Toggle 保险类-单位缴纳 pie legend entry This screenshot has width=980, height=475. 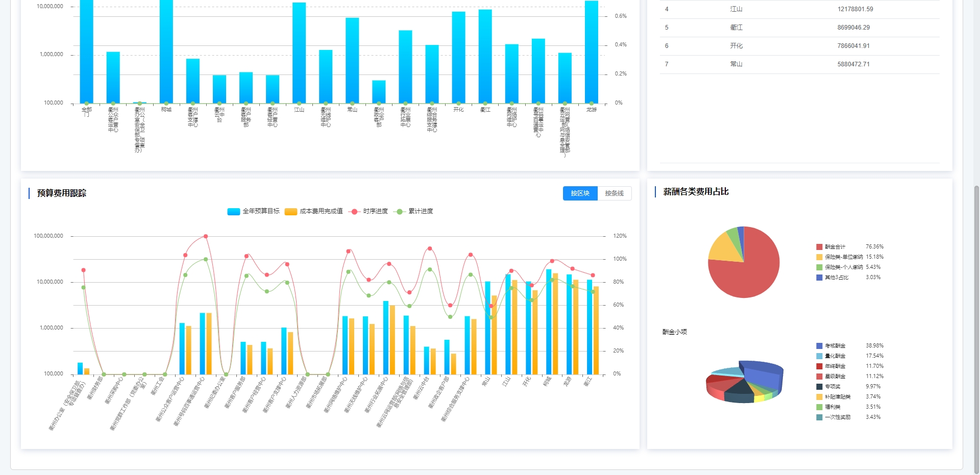click(840, 257)
